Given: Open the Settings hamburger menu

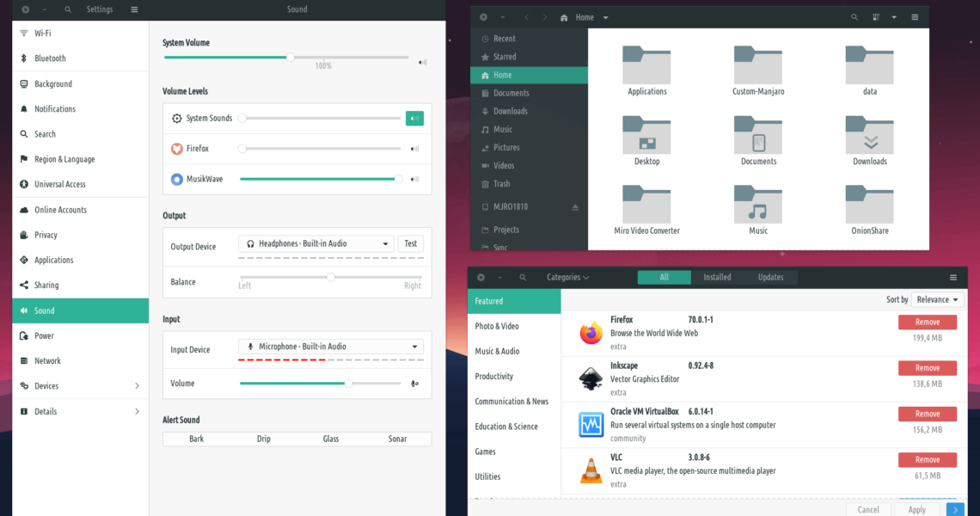Looking at the screenshot, I should [134, 9].
